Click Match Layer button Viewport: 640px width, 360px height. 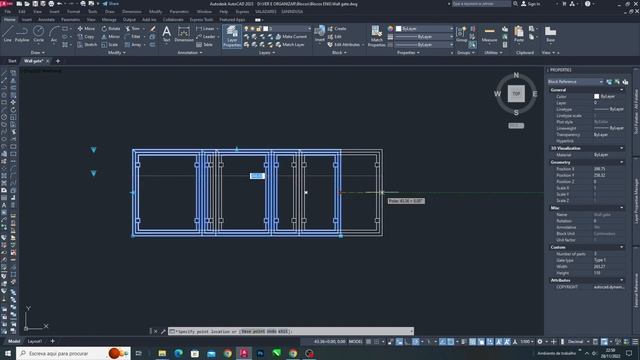point(290,44)
